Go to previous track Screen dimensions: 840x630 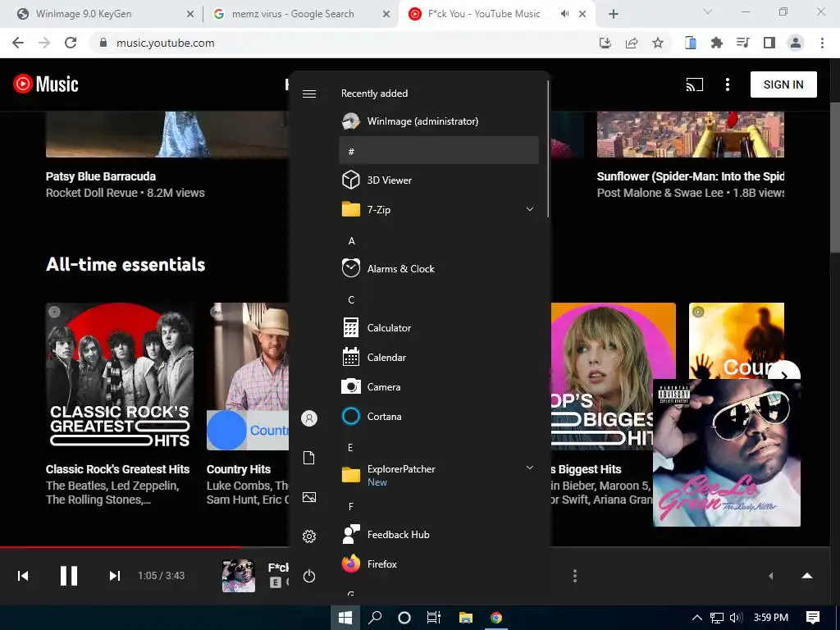point(23,575)
